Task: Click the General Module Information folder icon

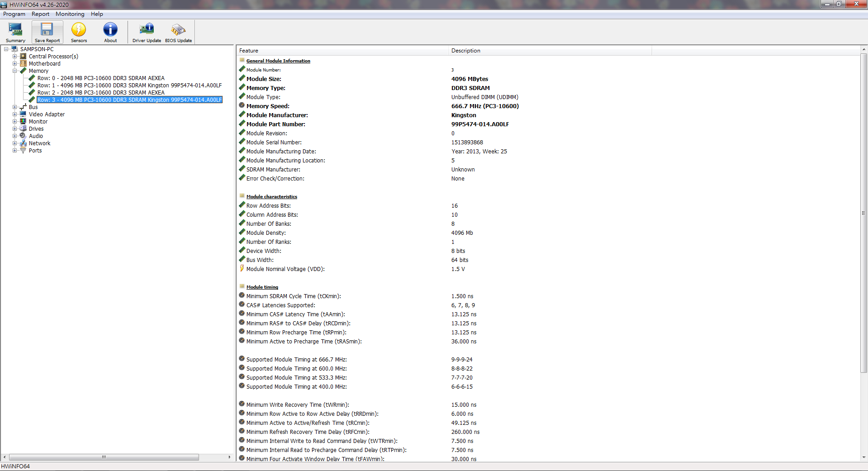Action: click(x=242, y=60)
